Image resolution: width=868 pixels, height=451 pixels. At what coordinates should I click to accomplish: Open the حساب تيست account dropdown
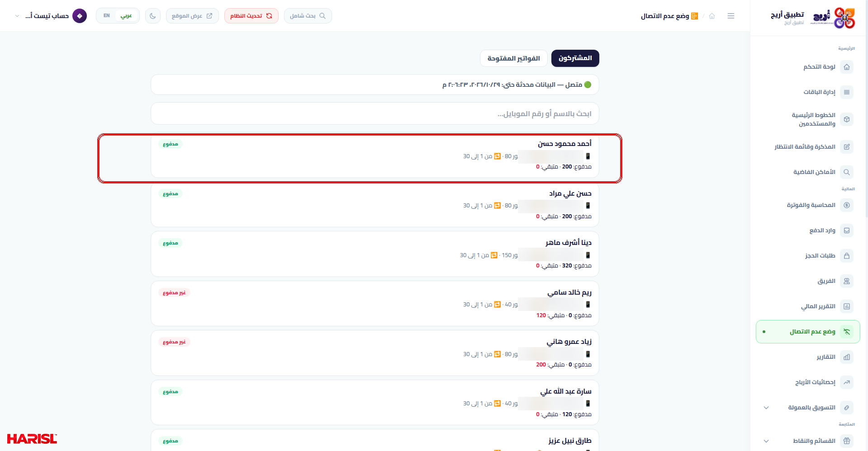coord(51,16)
